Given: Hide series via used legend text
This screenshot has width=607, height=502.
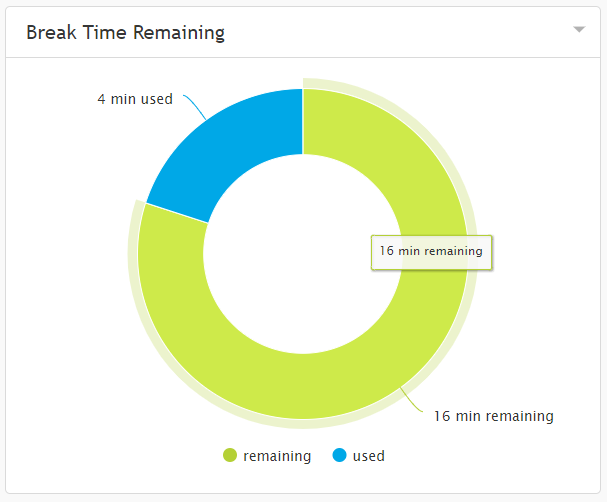Looking at the screenshot, I should click(x=369, y=456).
